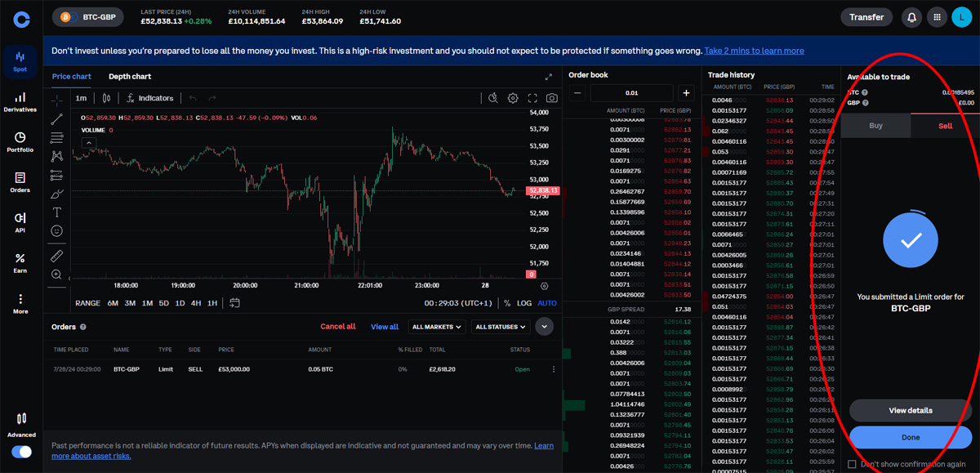Click the help icon beside Orders
980x473 pixels.
pos(83,327)
